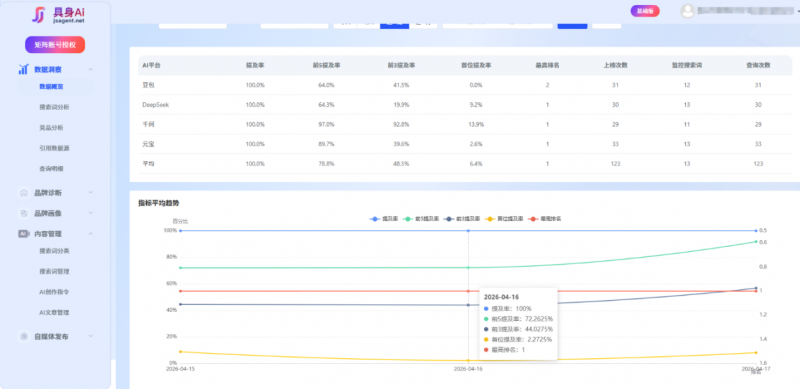Open 竞品分析 in the sidebar
Image resolution: width=800 pixels, height=389 pixels.
coord(52,128)
